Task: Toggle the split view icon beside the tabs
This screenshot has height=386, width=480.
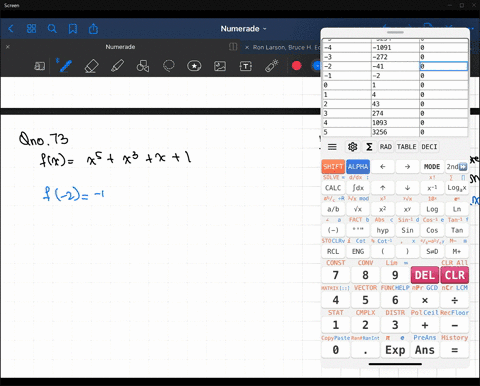Action: click(233, 47)
